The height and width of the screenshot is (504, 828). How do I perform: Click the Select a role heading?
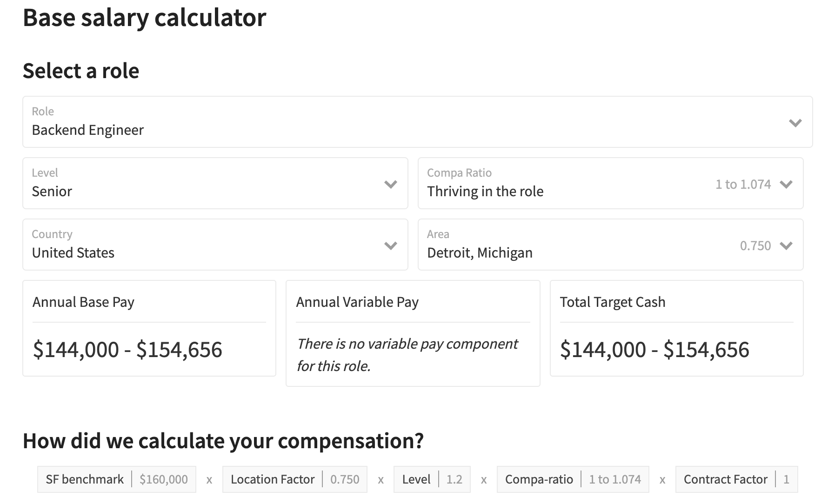(x=80, y=71)
